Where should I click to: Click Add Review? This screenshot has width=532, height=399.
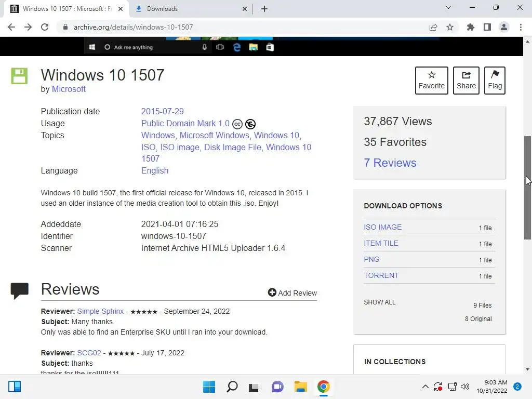coord(292,293)
